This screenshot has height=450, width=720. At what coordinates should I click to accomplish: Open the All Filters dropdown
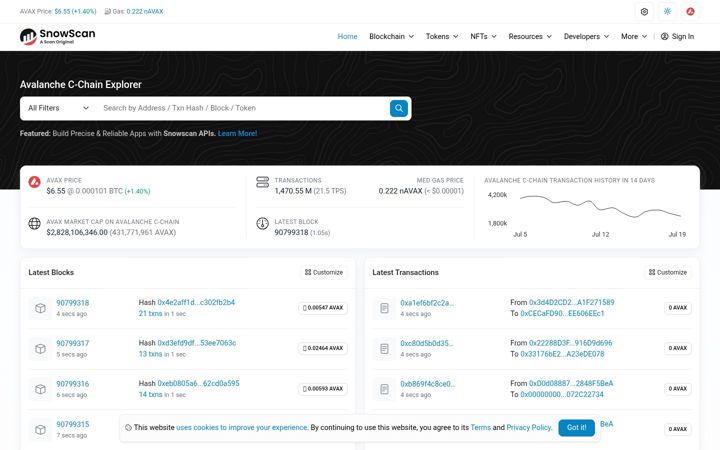pos(58,108)
